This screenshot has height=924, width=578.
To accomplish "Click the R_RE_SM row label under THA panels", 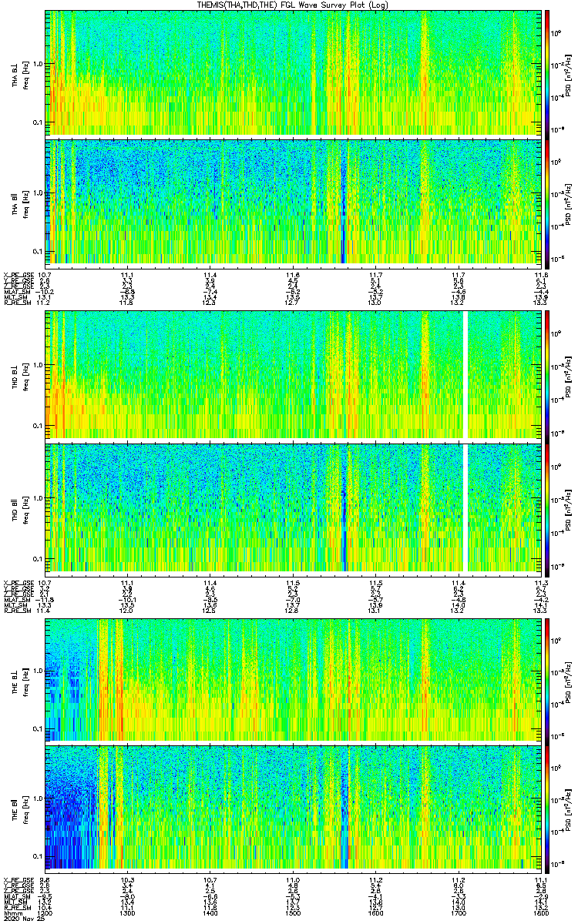I will tap(17, 303).
